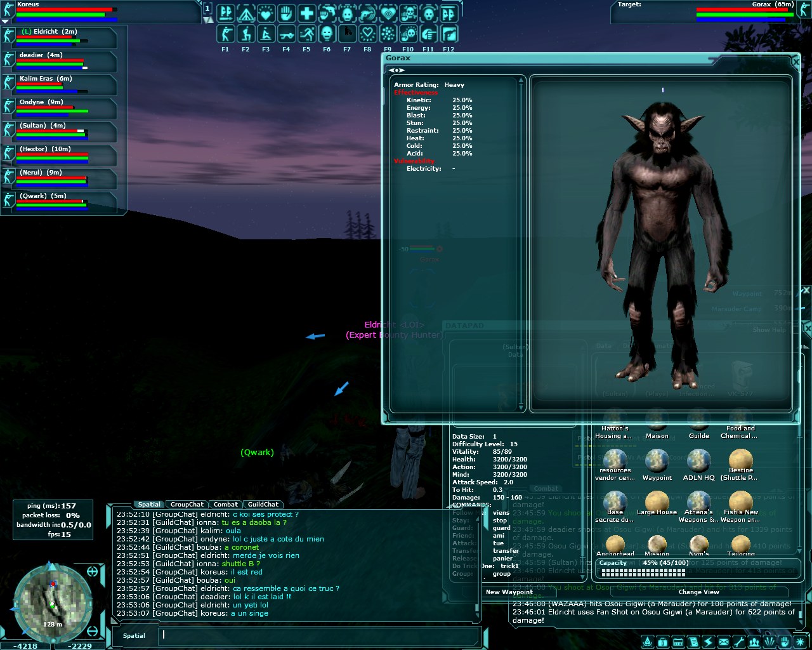Select the Base secrete waypoint
The width and height of the screenshot is (812, 650).
tap(615, 507)
